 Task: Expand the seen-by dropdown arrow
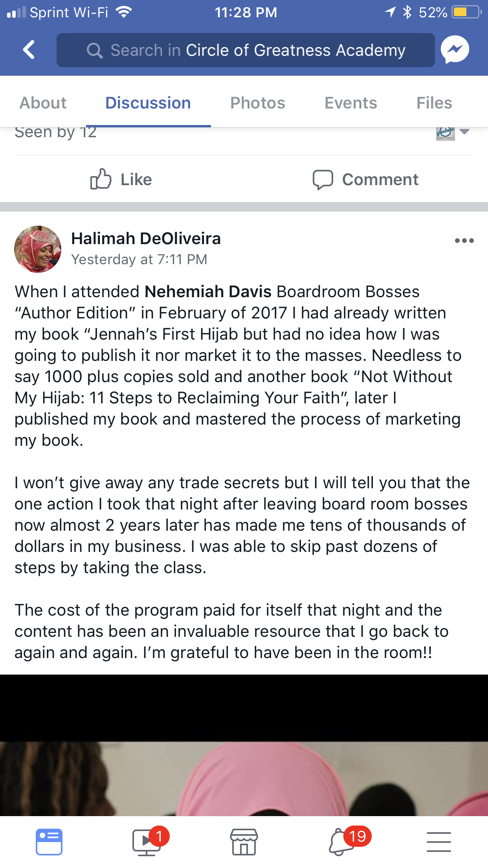click(464, 132)
